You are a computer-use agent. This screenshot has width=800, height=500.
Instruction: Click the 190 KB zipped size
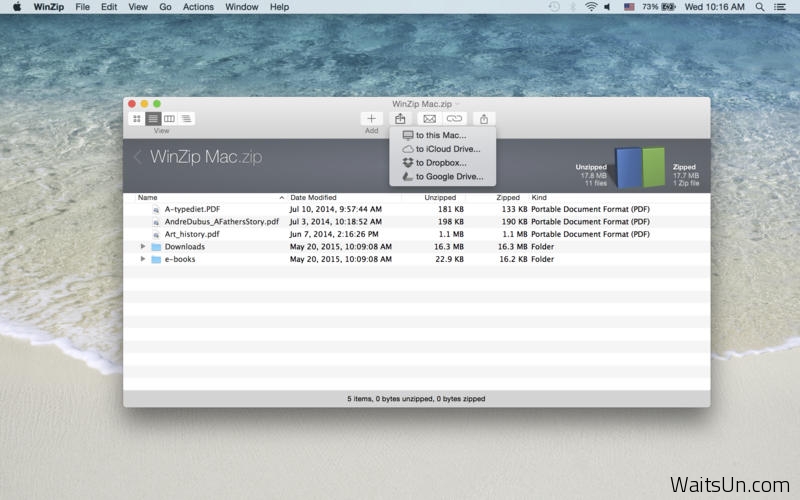(x=514, y=221)
